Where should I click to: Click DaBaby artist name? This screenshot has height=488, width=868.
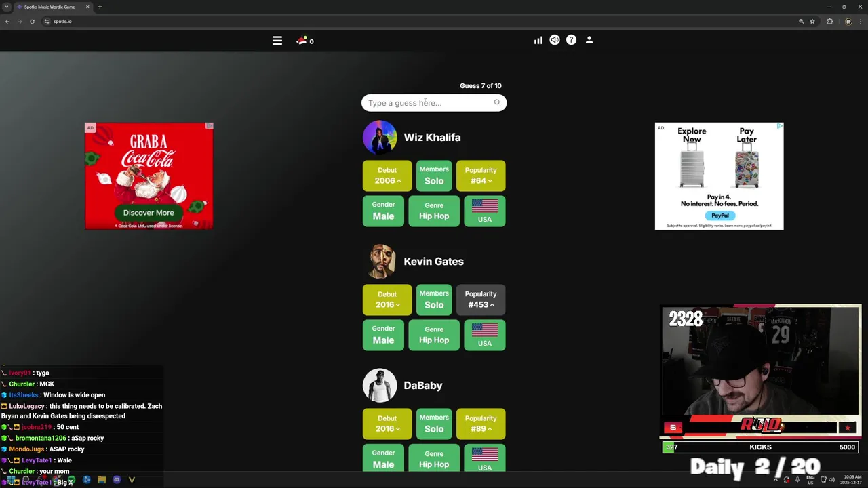pos(423,386)
